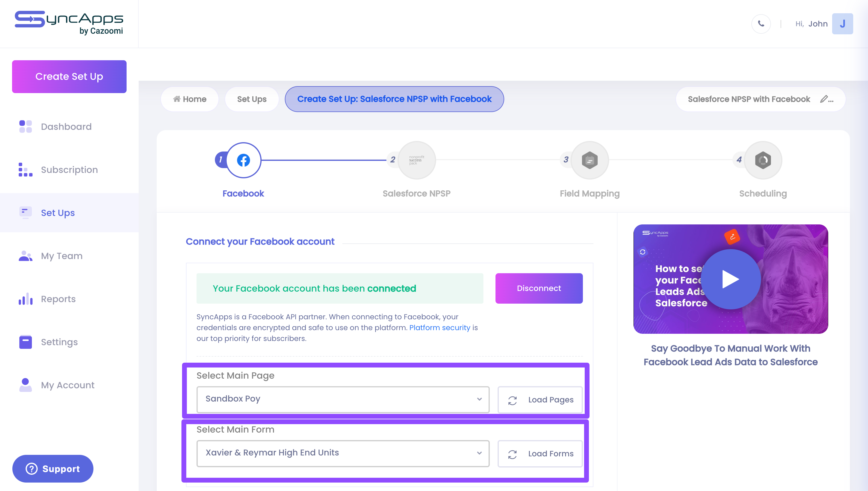Open the John user avatar
This screenshot has width=868, height=491.
842,23
